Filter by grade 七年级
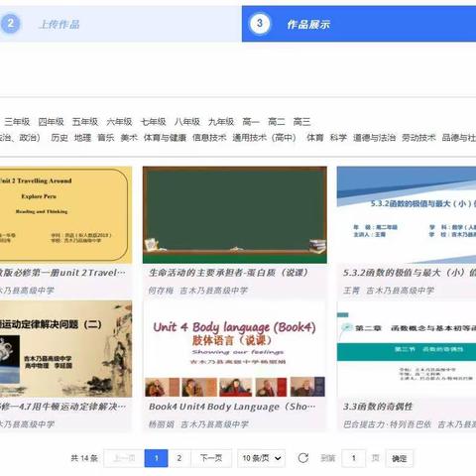The width and height of the screenshot is (476, 476). [154, 122]
